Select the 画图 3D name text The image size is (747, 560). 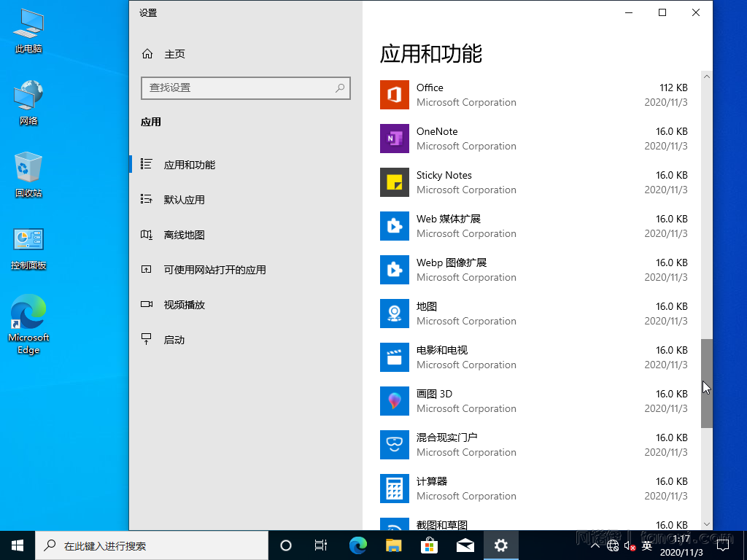(x=434, y=394)
